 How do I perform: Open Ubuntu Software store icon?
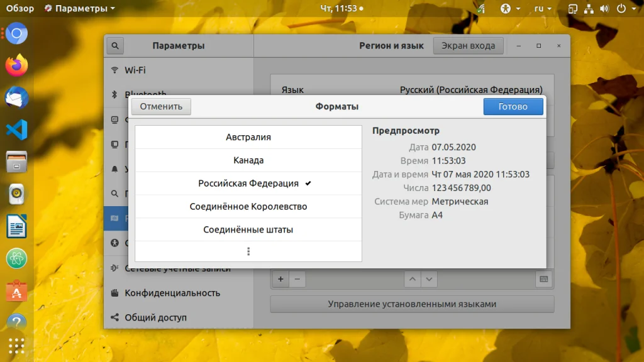(16, 291)
